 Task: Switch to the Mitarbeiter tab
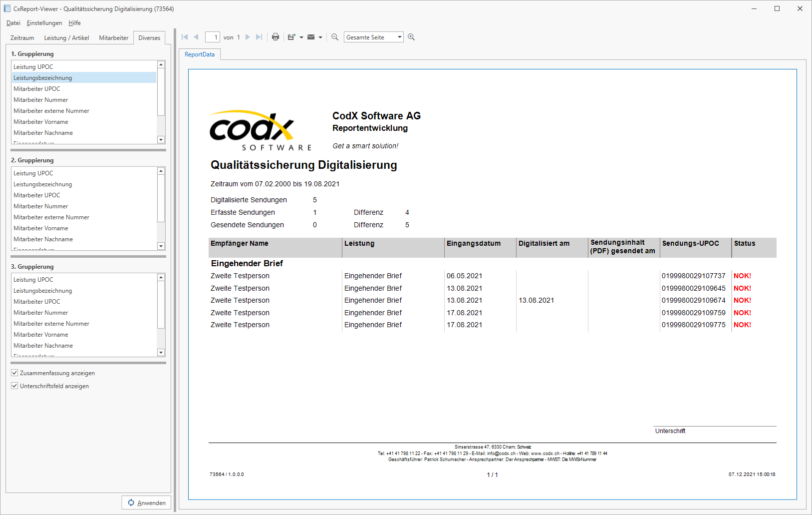click(114, 38)
